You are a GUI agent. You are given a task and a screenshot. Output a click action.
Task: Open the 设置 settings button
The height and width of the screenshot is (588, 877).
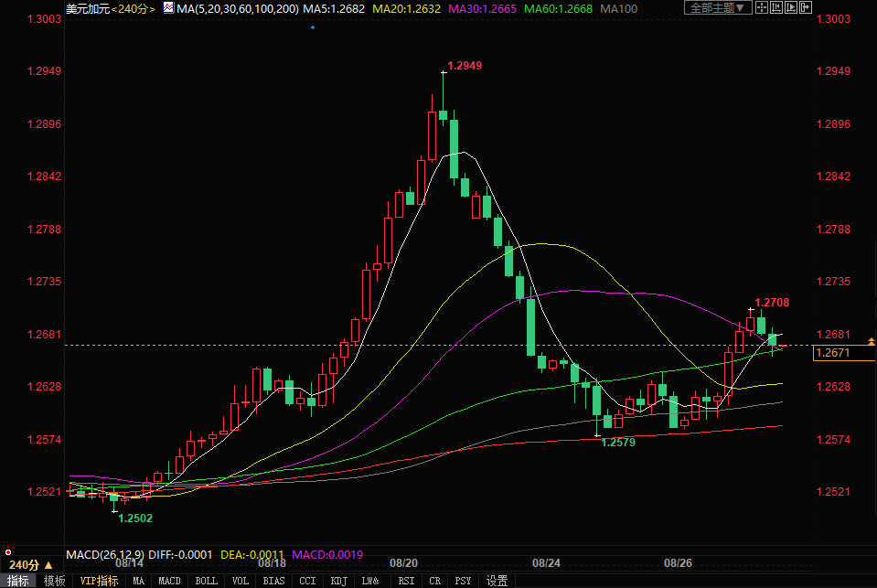click(x=497, y=581)
